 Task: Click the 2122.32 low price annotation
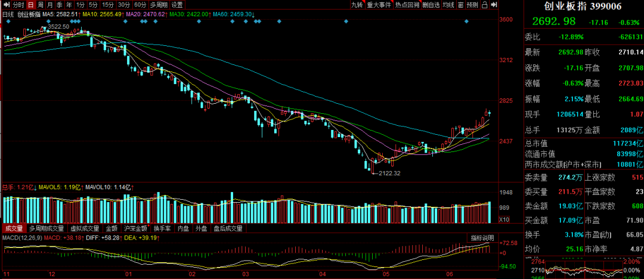pyautogui.click(x=389, y=173)
